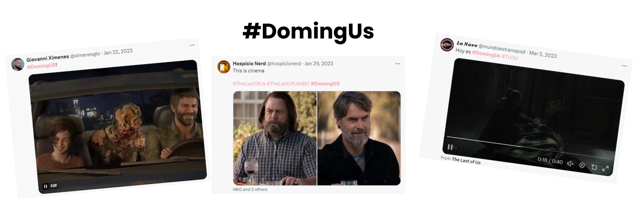Open more options on Giovanni Ximenes tweet
Image resolution: width=644 pixels, height=205 pixels.
point(192,45)
